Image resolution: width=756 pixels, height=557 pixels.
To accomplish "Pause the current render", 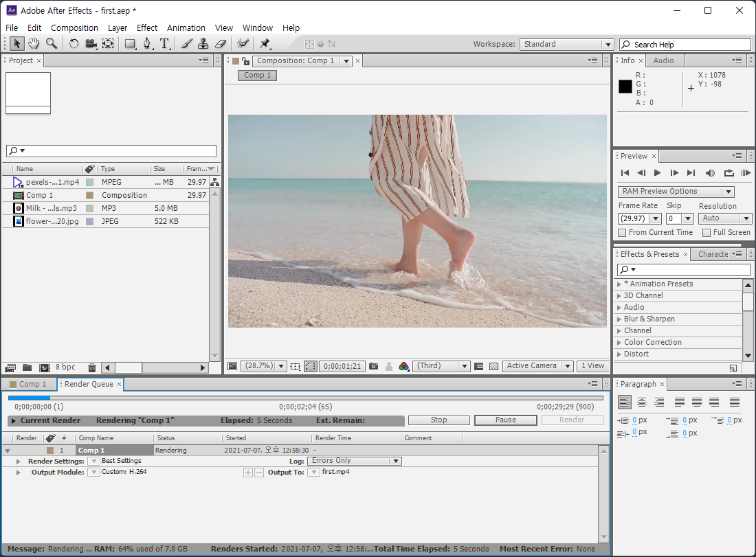I will (x=505, y=420).
